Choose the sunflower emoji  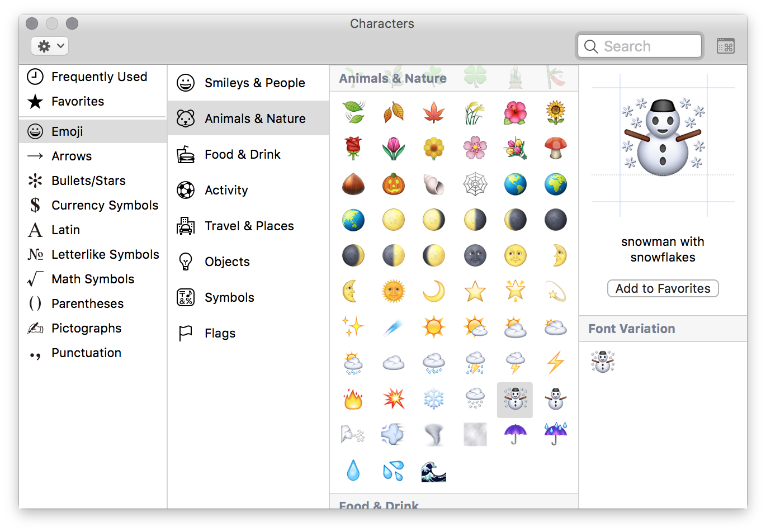tap(556, 112)
